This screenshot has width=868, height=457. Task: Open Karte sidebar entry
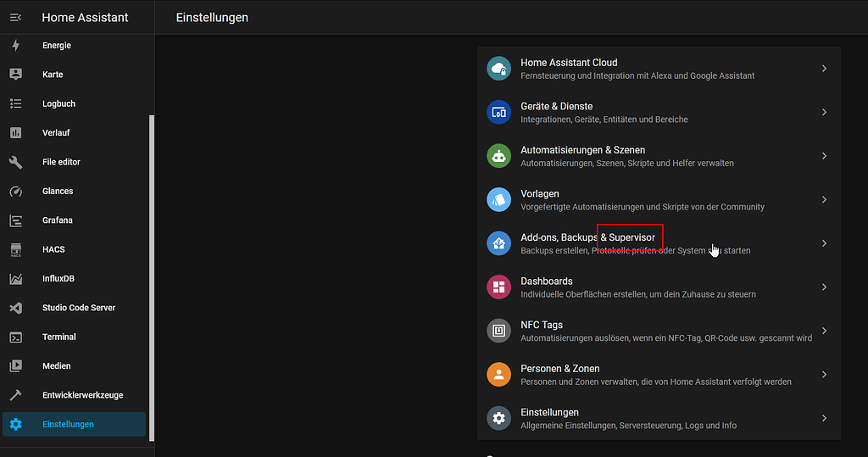pos(74,75)
